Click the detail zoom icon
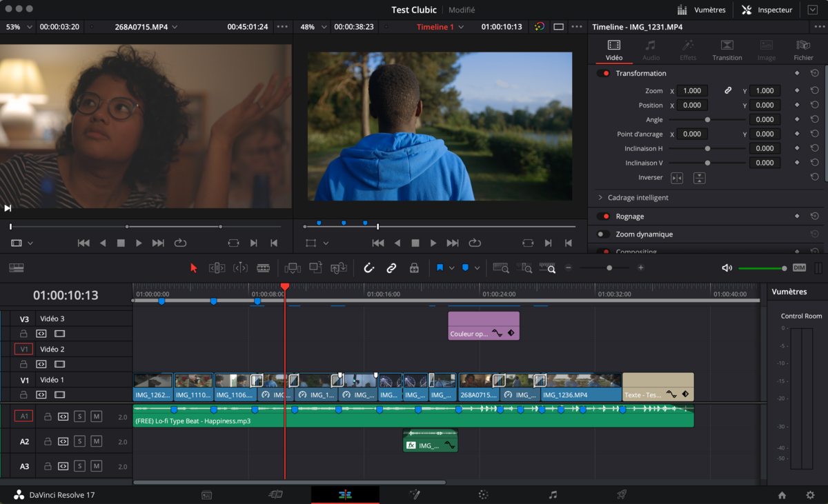Screen dimensions: 828x504 click(x=525, y=268)
